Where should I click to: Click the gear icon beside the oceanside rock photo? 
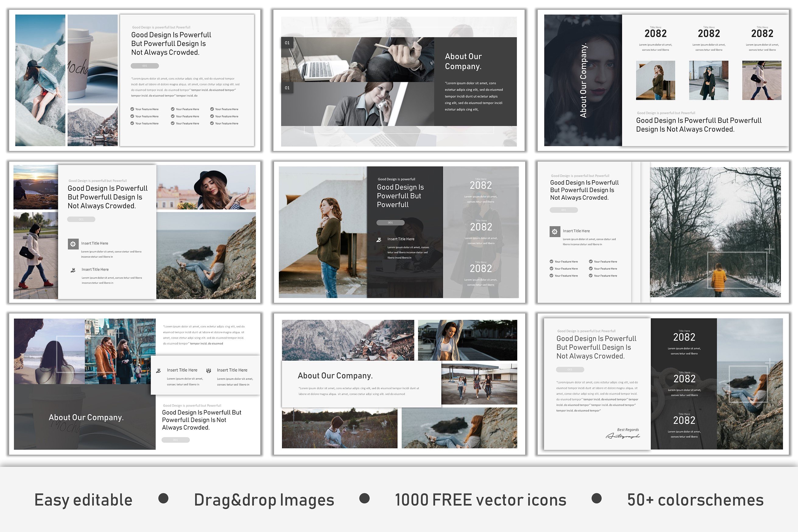73,244
